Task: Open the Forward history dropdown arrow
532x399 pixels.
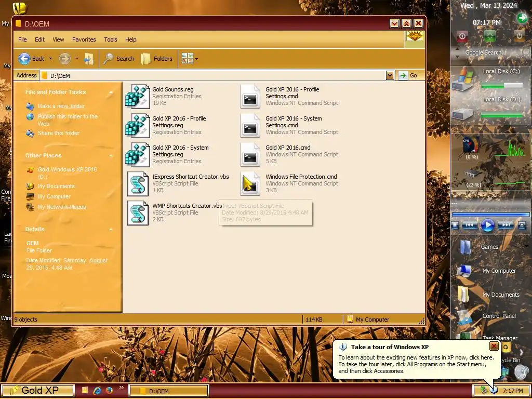Action: pyautogui.click(x=77, y=59)
